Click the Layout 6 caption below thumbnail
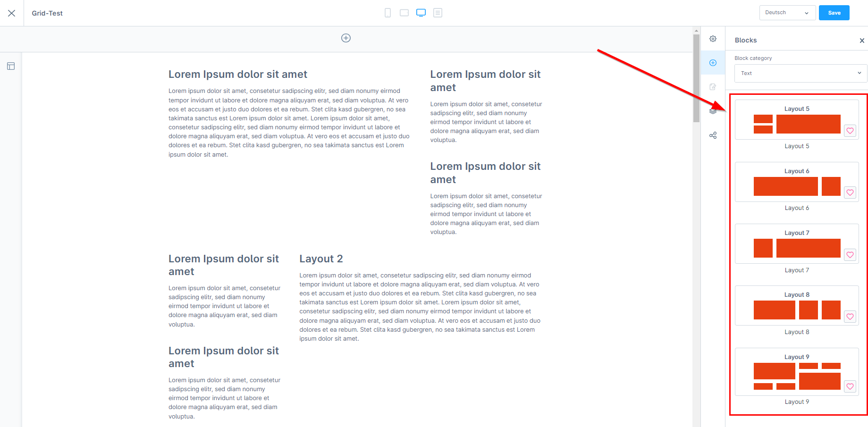 pyautogui.click(x=797, y=208)
